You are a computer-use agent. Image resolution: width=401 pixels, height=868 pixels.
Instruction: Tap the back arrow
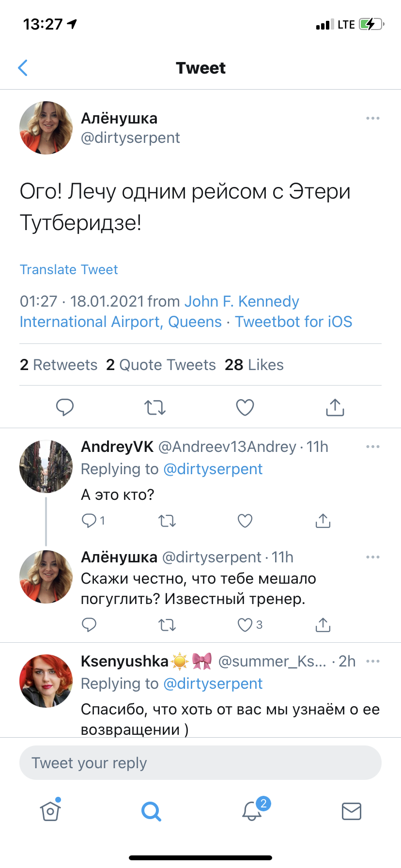point(23,68)
